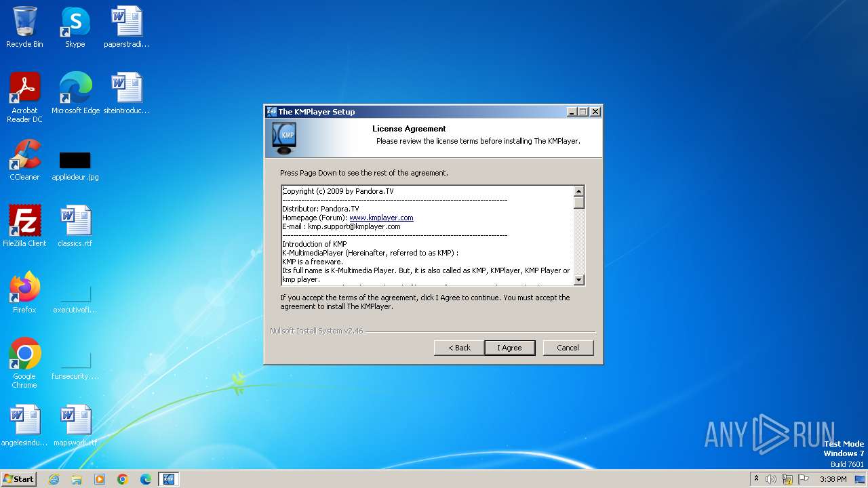Screen dimensions: 868x488
Task: Show hidden system tray icons
Action: pyautogui.click(x=756, y=479)
